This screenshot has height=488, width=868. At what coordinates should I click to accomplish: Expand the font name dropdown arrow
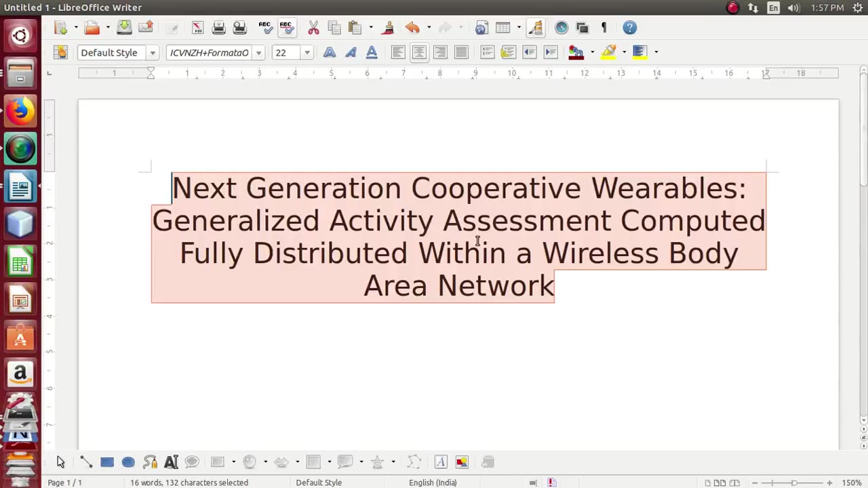258,53
